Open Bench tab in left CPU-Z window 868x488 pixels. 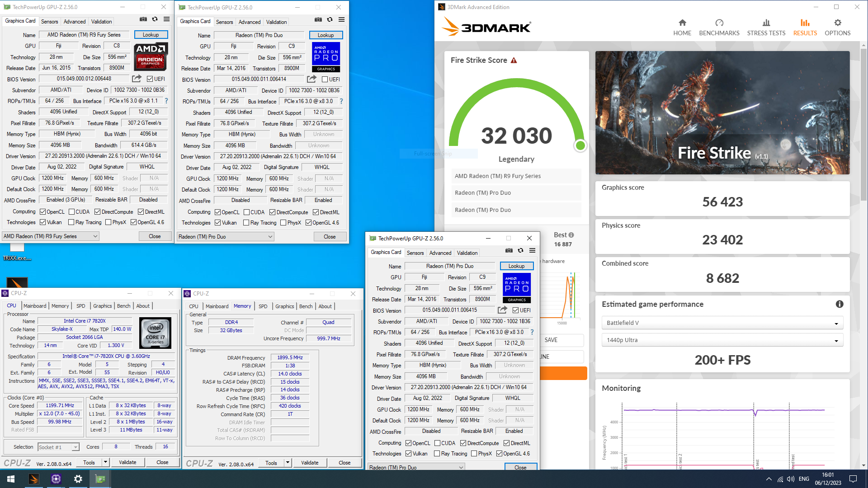click(123, 306)
